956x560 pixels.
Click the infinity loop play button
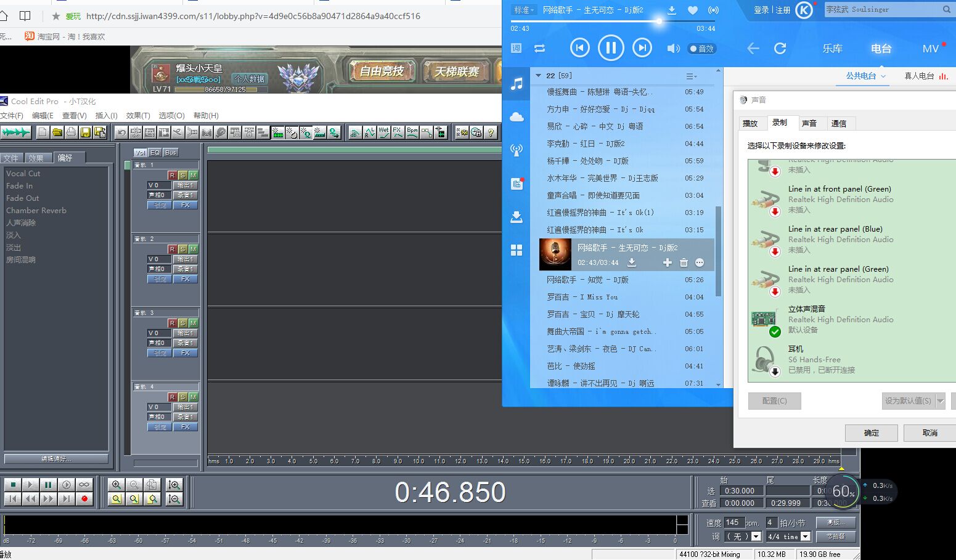pos(84,484)
